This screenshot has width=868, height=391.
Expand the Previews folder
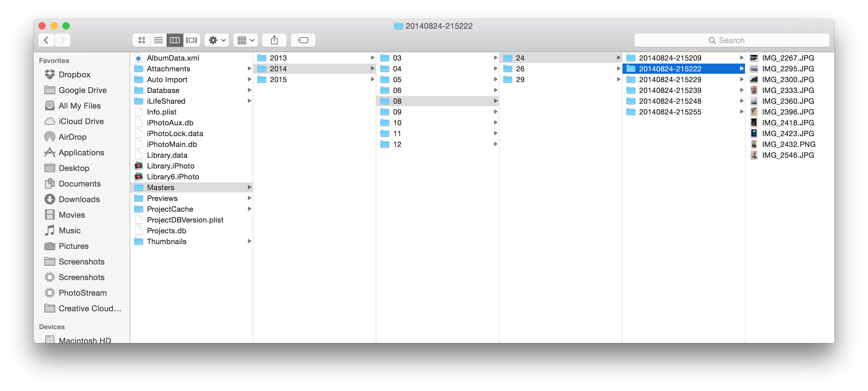pyautogui.click(x=249, y=198)
